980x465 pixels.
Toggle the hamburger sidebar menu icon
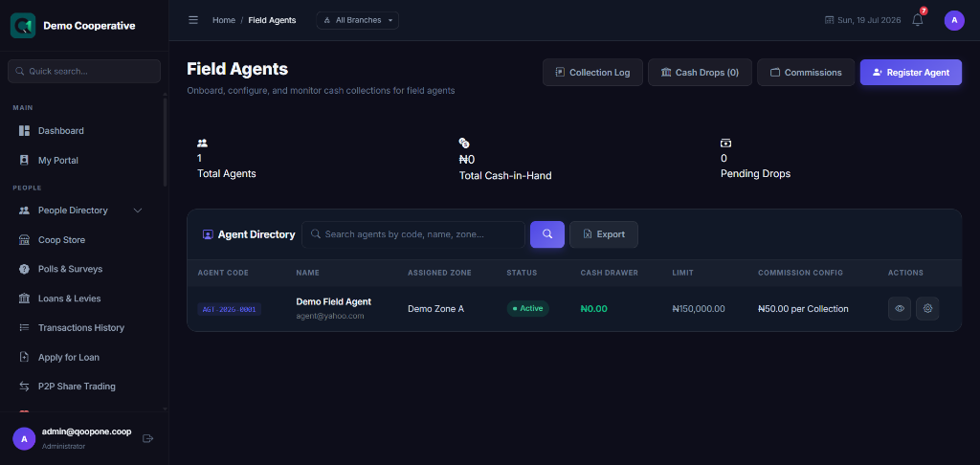193,20
